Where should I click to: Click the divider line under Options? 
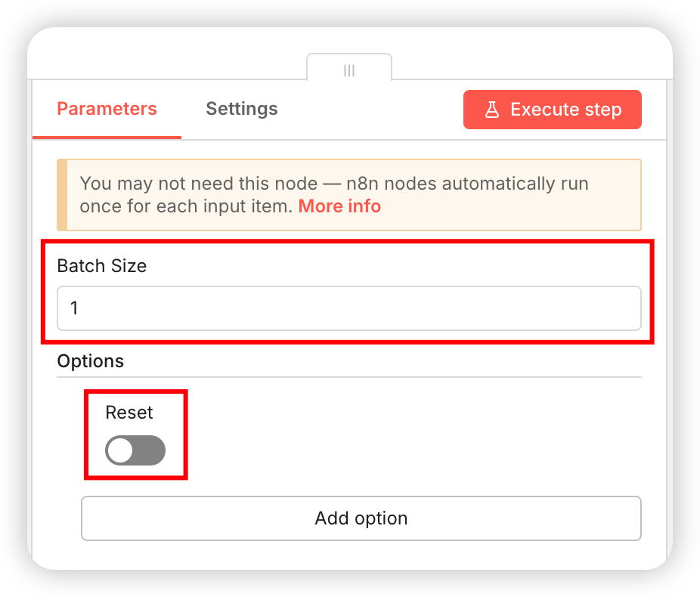pos(348,377)
